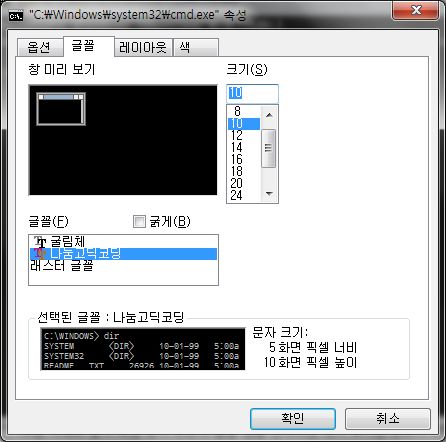Close the cmd.exe 속성 dialog
The image size is (446, 442).
point(416,11)
